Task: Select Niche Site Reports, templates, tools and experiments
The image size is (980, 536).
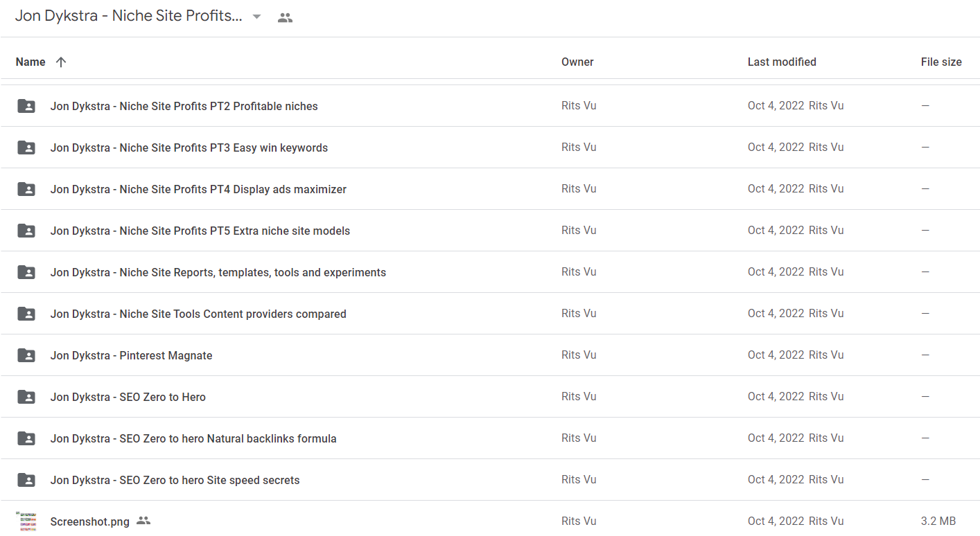Action: click(x=218, y=272)
